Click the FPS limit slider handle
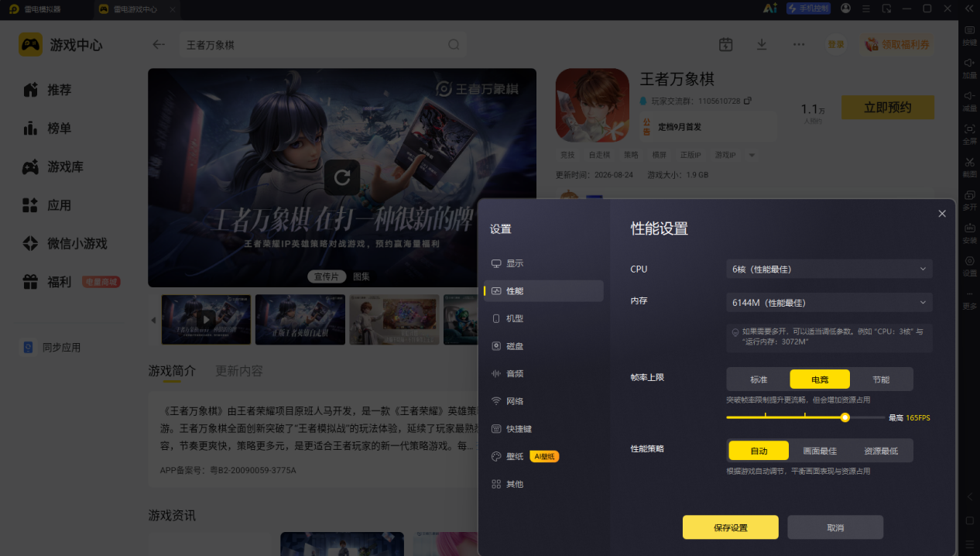This screenshot has width=980, height=556. click(x=845, y=417)
